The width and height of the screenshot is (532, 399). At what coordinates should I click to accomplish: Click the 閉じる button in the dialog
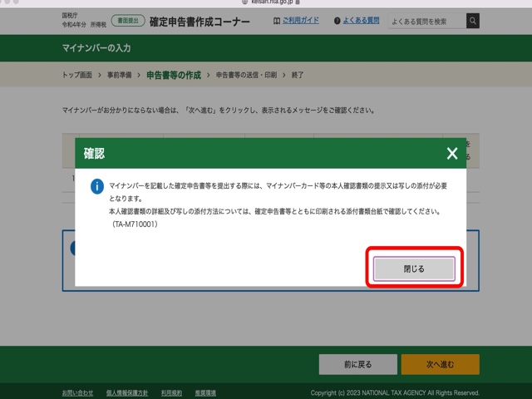(414, 268)
